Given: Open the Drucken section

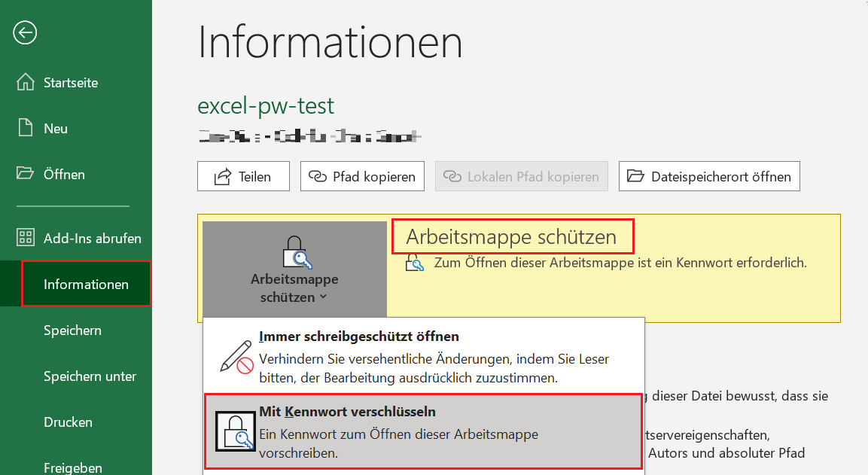Looking at the screenshot, I should click(x=68, y=422).
